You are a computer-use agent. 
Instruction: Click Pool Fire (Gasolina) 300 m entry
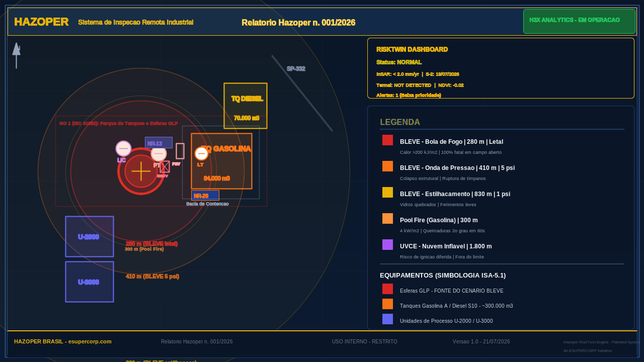coord(439,220)
